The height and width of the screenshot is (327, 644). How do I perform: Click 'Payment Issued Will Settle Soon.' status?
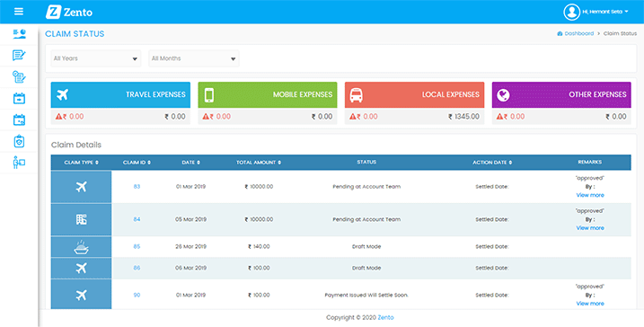coord(366,295)
